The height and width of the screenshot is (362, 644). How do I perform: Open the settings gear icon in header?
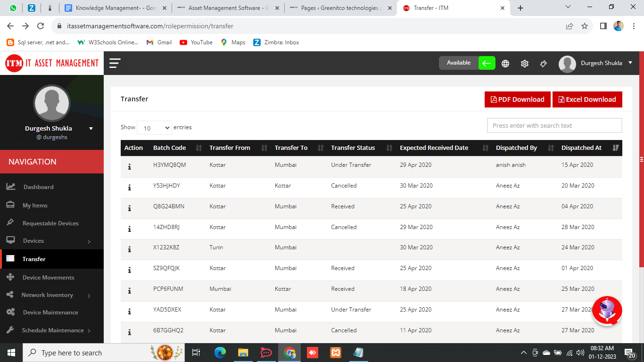pos(525,64)
